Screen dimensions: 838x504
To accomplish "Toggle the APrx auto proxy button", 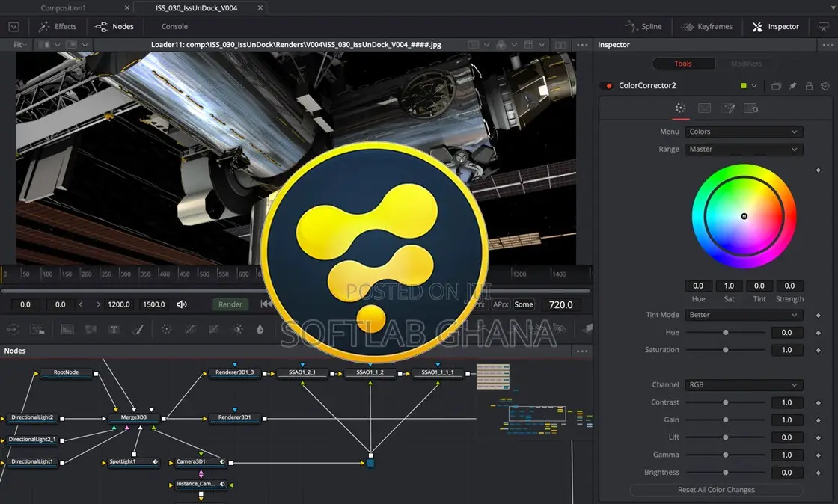I will (501, 304).
